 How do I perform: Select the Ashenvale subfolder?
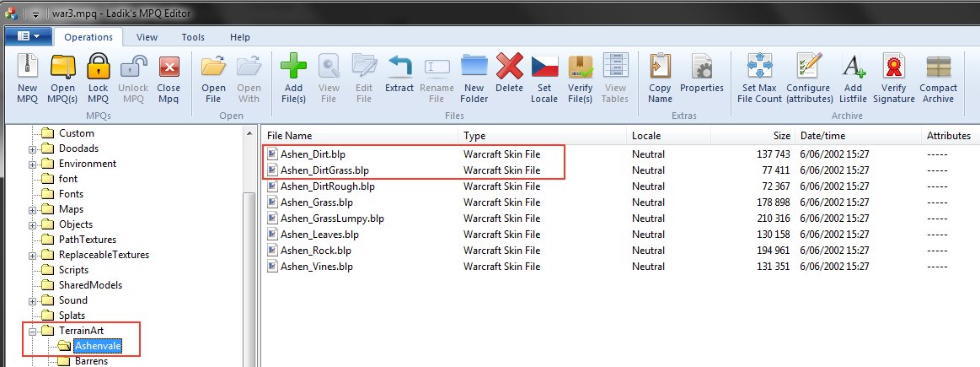click(x=98, y=346)
